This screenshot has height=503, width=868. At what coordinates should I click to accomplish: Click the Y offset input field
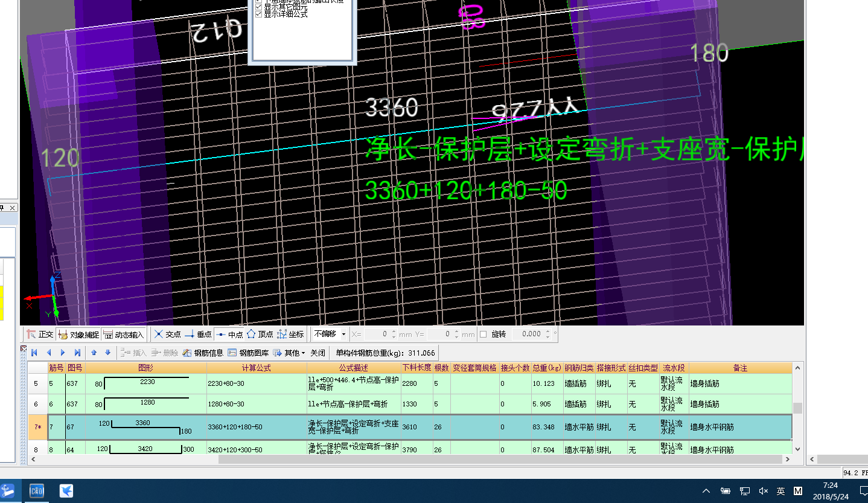[x=443, y=334]
